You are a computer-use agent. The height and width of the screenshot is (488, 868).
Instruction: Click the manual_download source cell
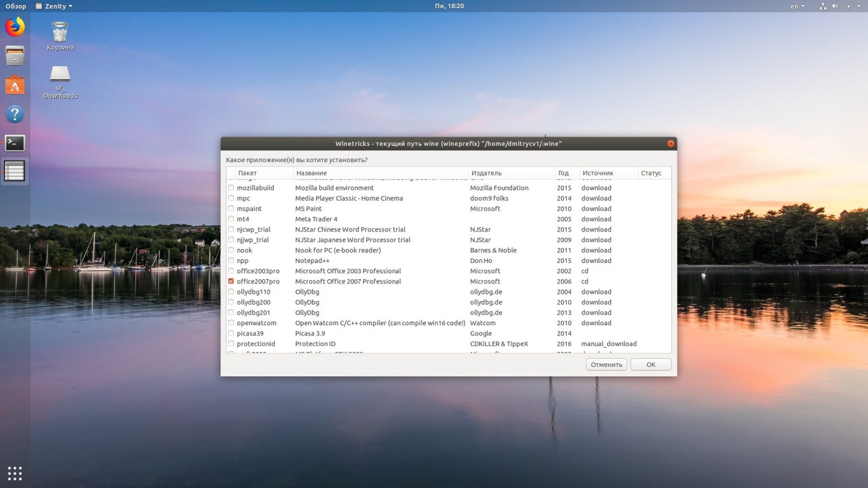[x=609, y=344]
